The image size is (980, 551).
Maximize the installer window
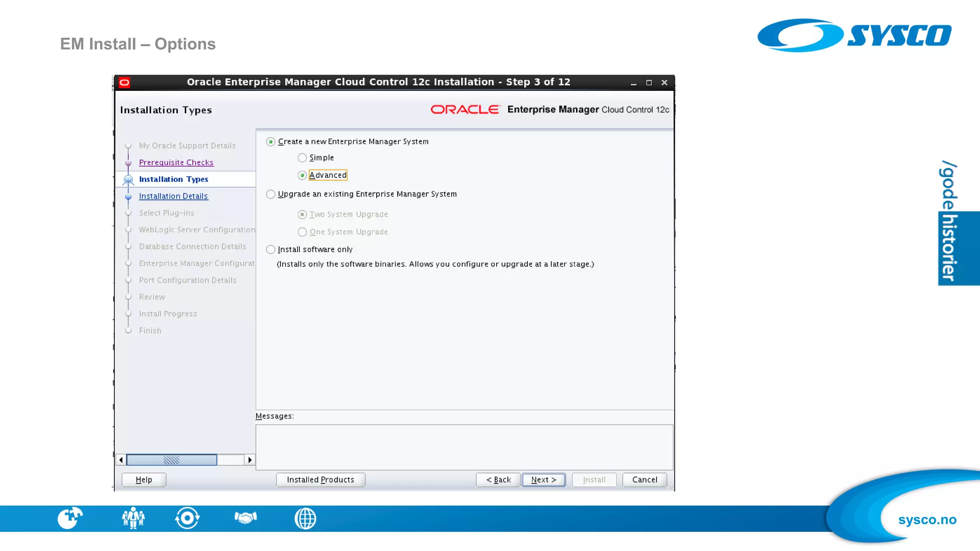(649, 83)
